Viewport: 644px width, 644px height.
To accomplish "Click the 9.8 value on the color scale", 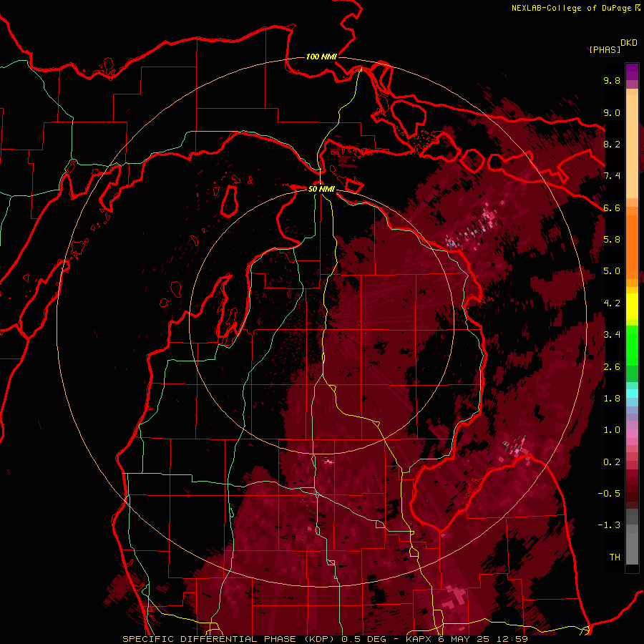I will (x=612, y=81).
